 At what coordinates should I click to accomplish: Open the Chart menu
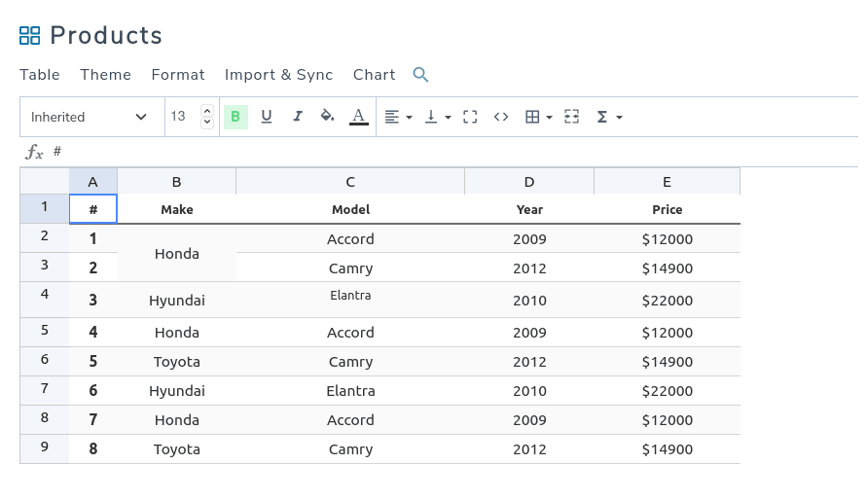(x=375, y=75)
